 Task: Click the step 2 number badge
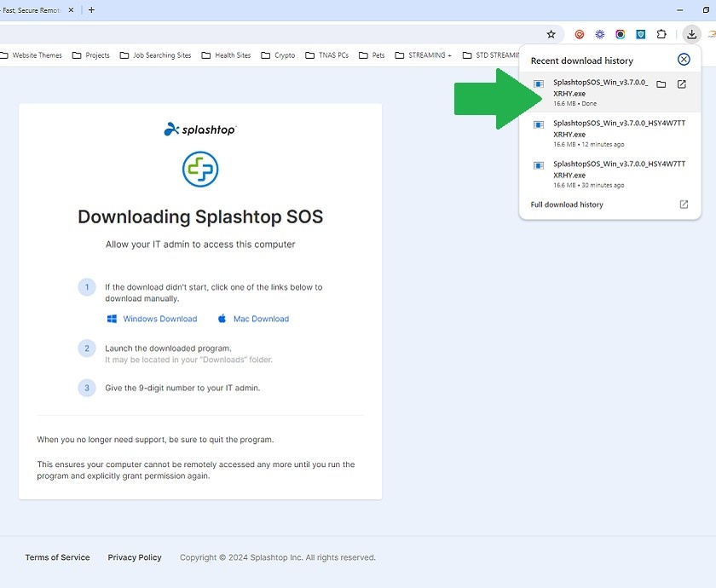87,349
